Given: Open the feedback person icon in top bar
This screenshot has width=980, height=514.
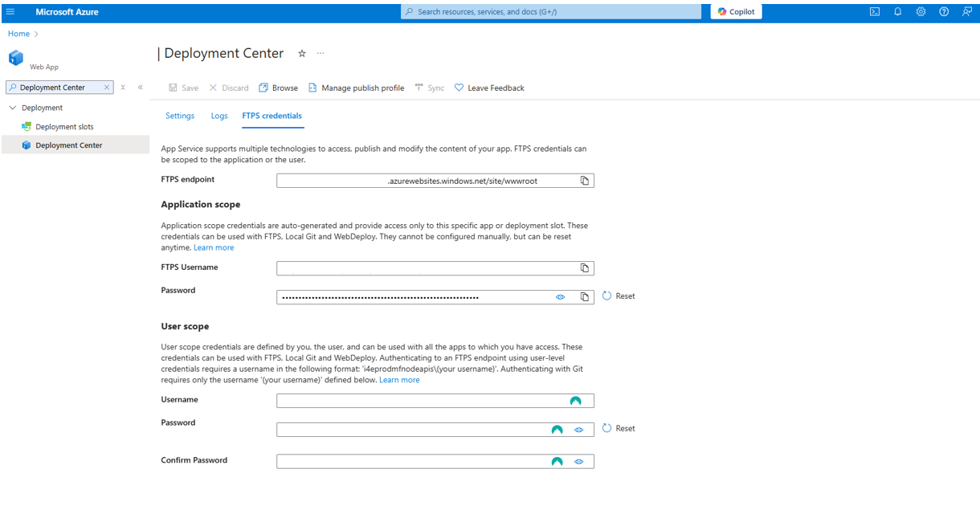Looking at the screenshot, I should pyautogui.click(x=966, y=12).
